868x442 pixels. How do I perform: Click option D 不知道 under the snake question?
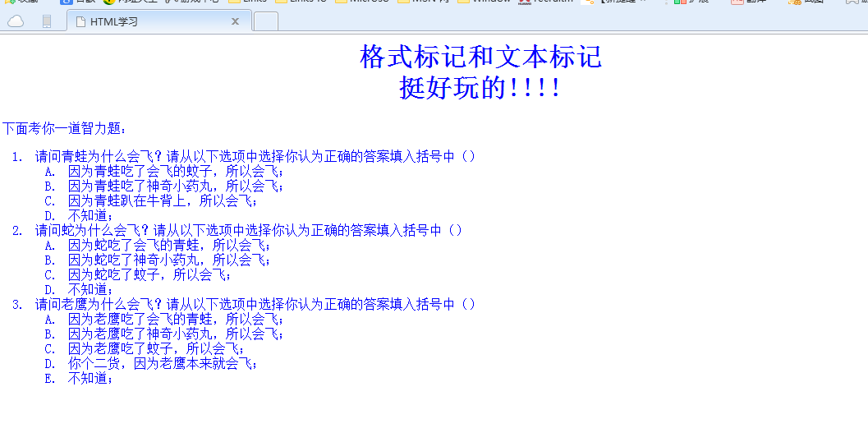coord(90,289)
